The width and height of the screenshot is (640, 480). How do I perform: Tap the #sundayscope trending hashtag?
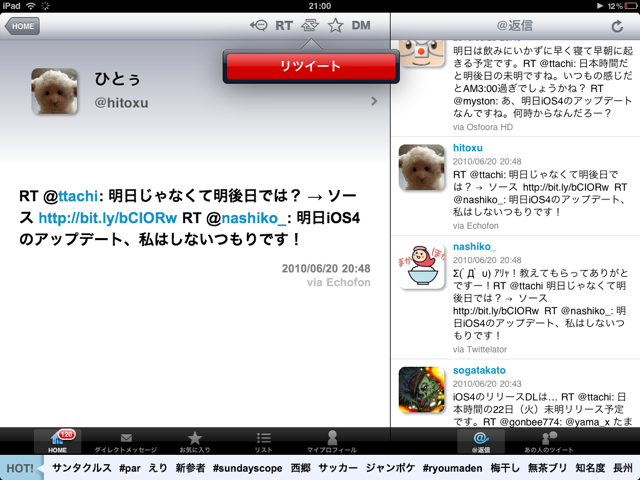[247, 468]
